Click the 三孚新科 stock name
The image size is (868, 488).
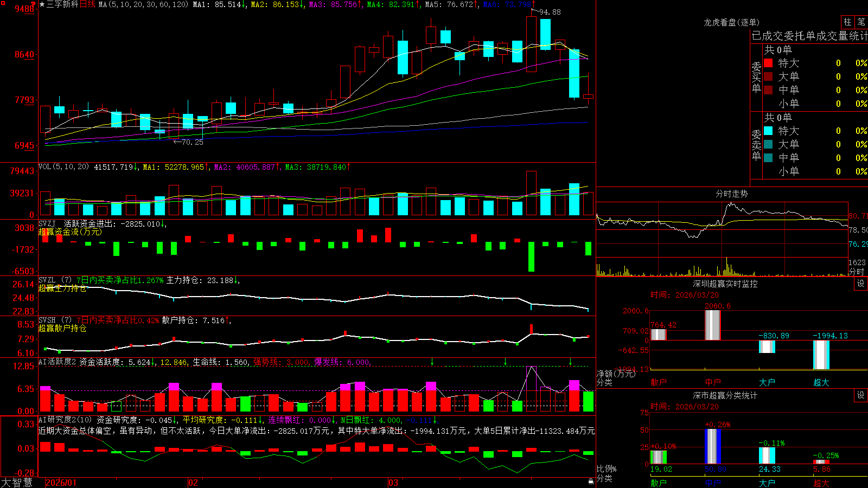[x=62, y=4]
